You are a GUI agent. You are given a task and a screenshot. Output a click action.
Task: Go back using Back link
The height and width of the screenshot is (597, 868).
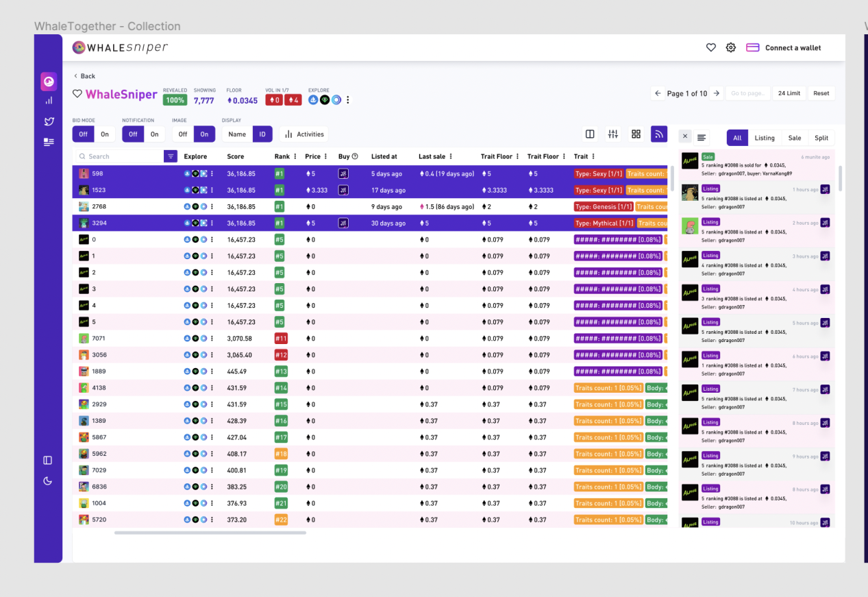point(84,76)
